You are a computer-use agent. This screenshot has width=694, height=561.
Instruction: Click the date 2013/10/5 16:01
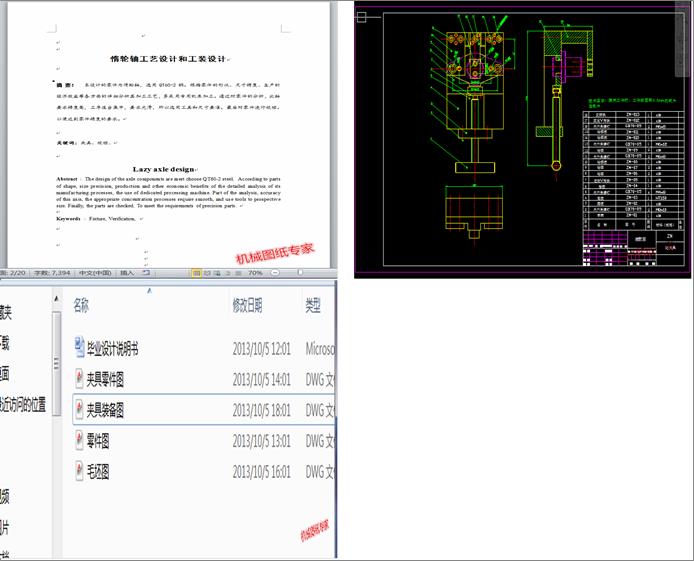point(262,472)
